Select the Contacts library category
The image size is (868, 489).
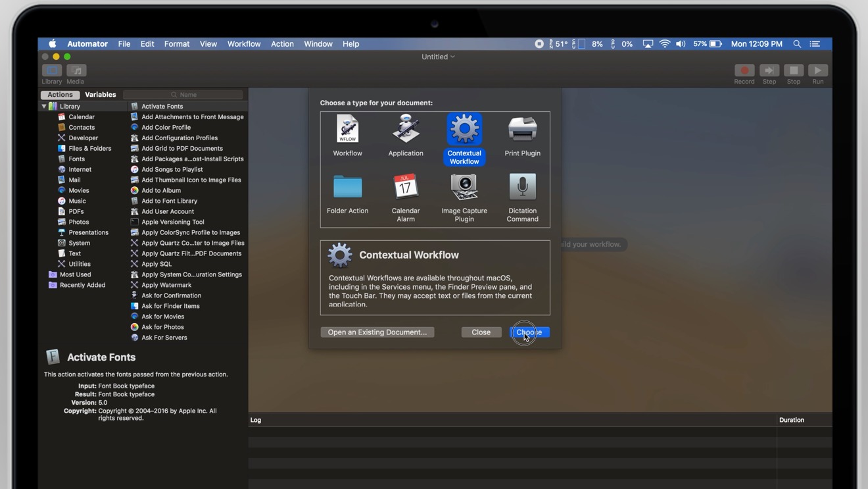click(x=82, y=127)
